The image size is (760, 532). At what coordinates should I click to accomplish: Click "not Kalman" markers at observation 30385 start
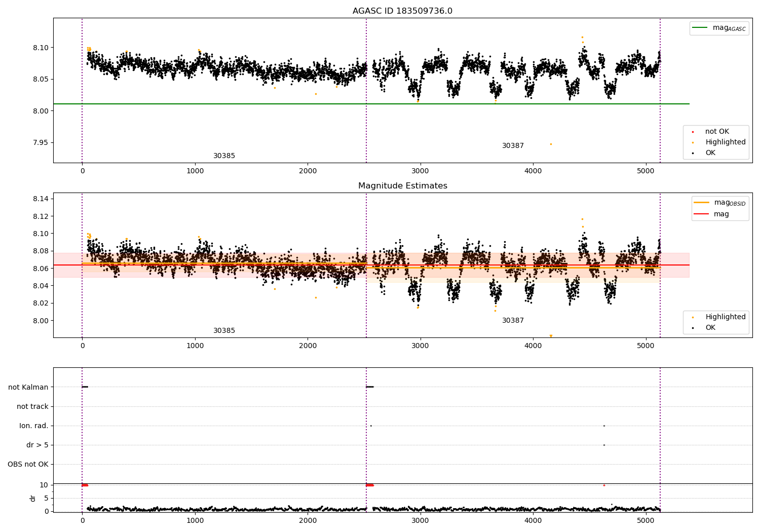coord(85,387)
